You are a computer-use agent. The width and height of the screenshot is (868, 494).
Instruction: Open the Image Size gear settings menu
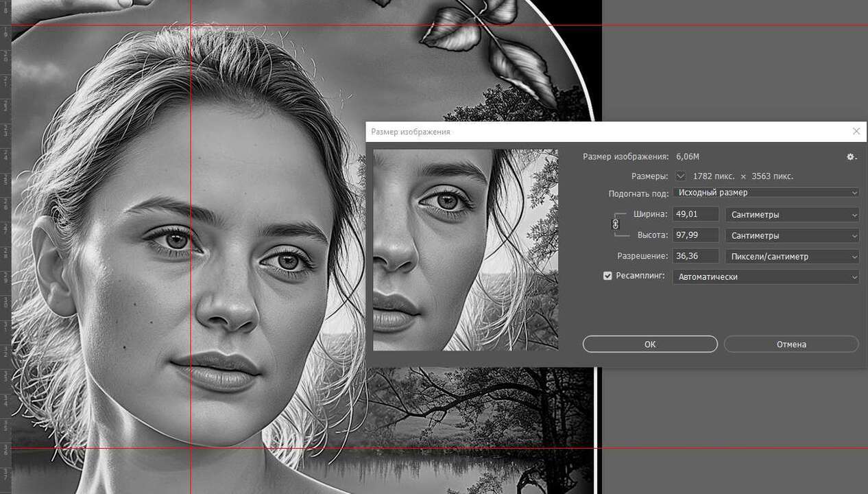pyautogui.click(x=851, y=157)
